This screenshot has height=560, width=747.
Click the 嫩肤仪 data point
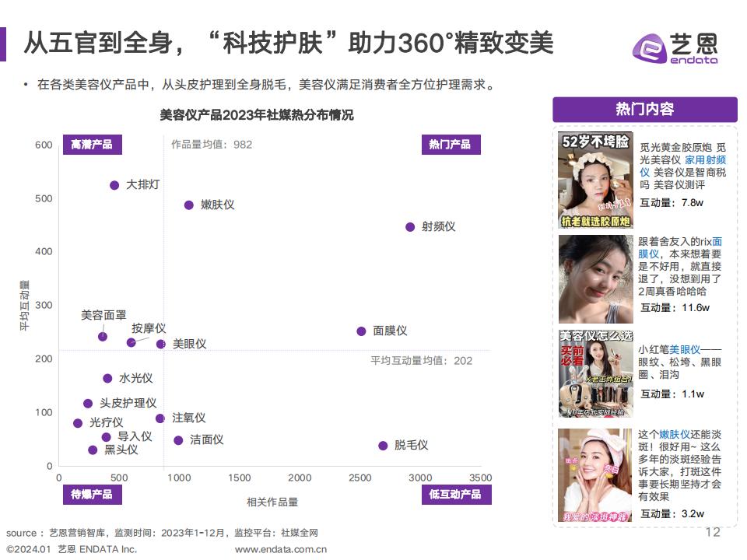click(188, 205)
